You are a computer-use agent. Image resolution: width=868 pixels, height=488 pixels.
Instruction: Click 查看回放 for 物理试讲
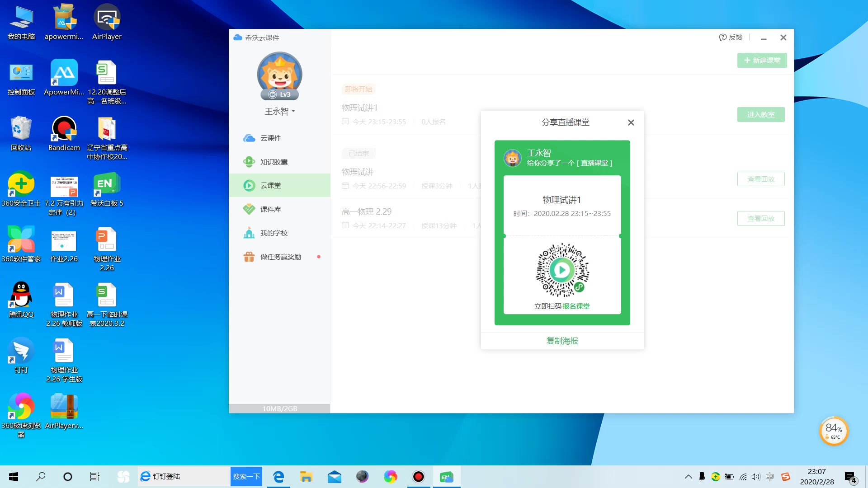(x=761, y=179)
